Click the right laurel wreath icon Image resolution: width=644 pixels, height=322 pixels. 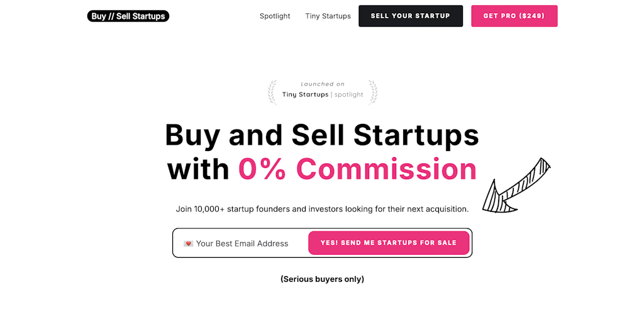click(372, 92)
